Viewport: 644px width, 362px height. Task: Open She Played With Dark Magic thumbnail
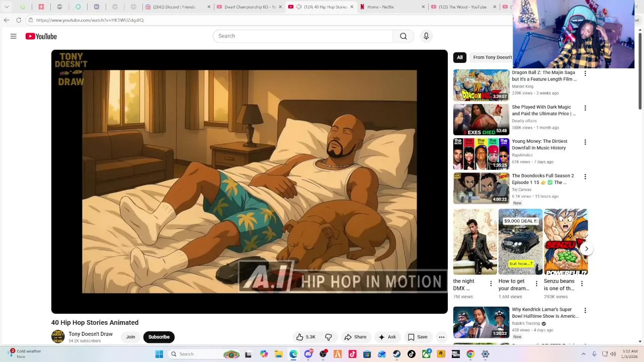(481, 120)
